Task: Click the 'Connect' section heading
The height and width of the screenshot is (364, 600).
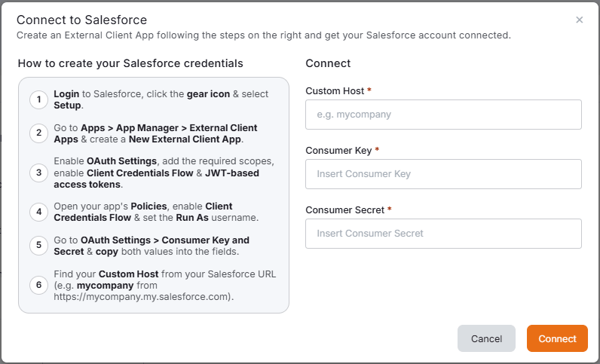Action: coord(328,63)
